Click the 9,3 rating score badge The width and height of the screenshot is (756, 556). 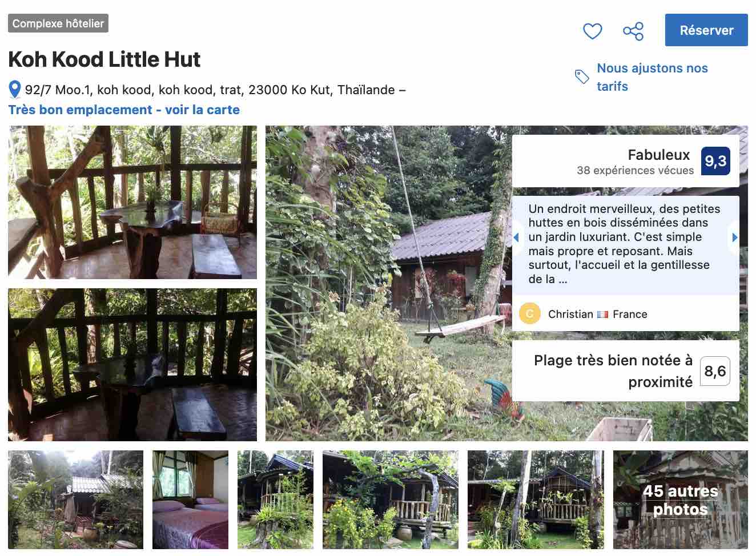715,161
